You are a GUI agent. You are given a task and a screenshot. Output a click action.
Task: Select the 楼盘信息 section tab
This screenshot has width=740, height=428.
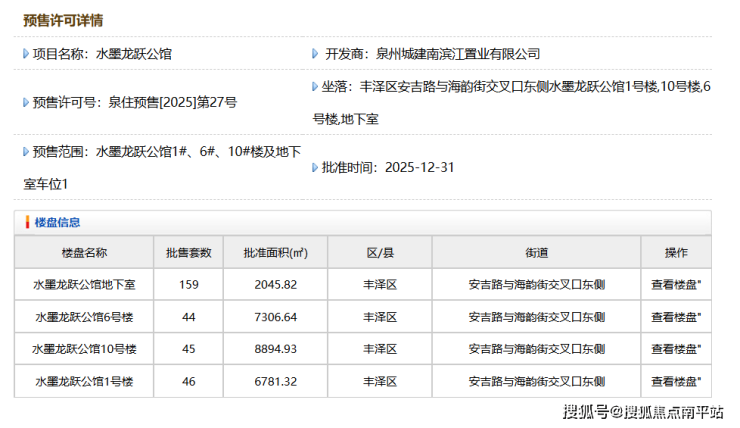pos(57,223)
